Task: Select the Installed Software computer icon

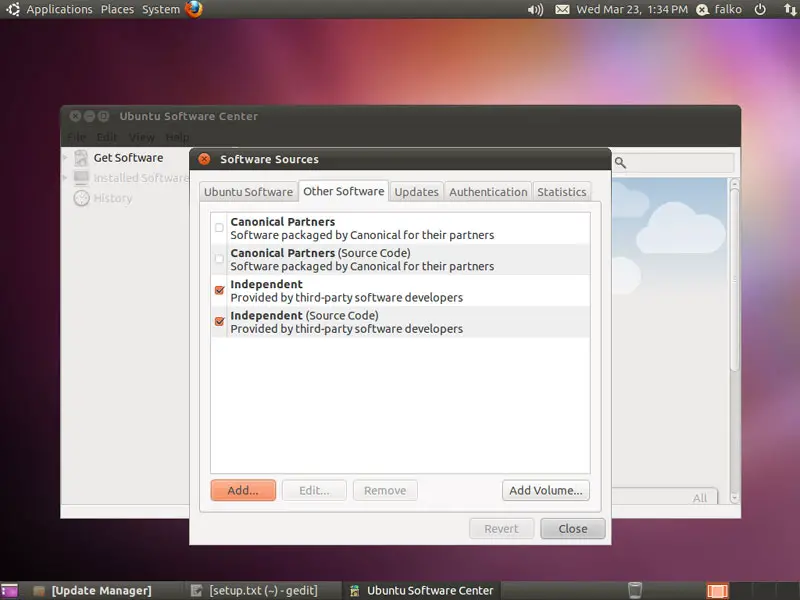Action: (x=81, y=178)
